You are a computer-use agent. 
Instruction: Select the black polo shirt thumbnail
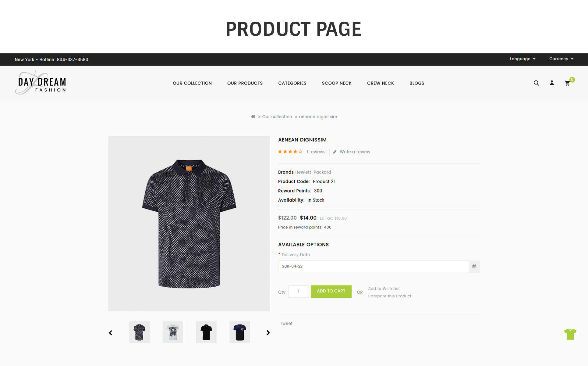206,332
